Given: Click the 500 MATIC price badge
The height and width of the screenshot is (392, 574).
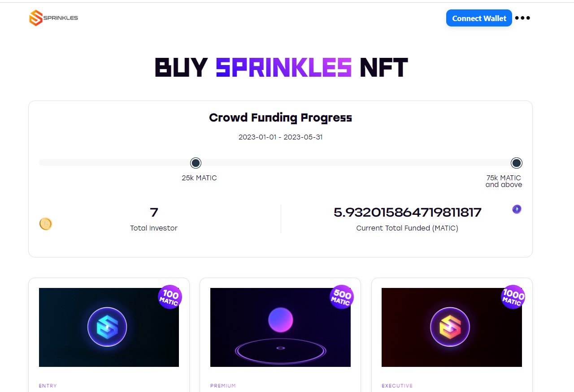Looking at the screenshot, I should coord(342,297).
